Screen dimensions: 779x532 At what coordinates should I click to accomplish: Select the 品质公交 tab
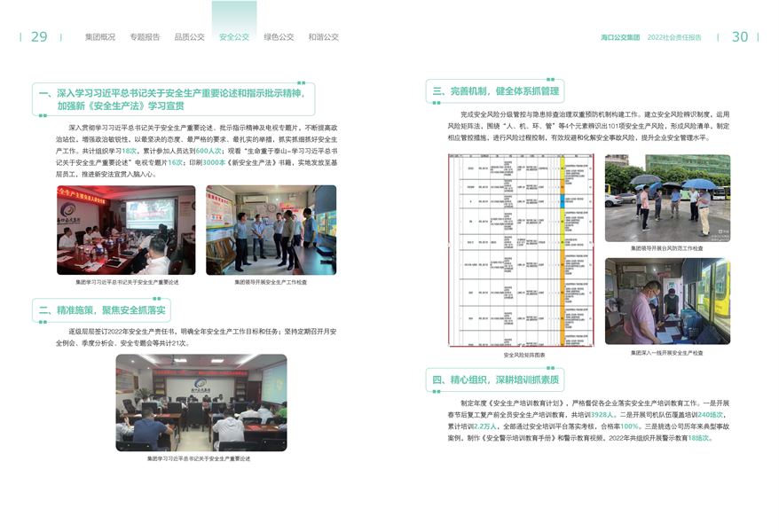[189, 37]
